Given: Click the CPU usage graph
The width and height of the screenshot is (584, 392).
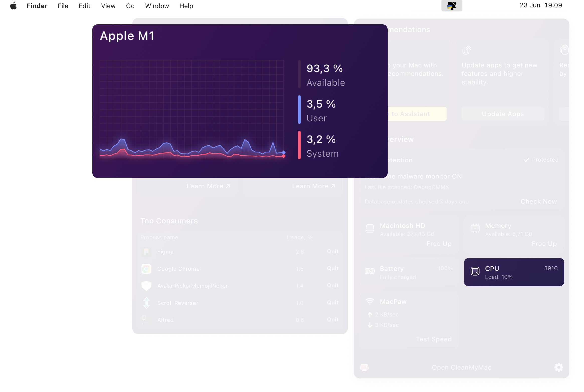Looking at the screenshot, I should coord(192,110).
